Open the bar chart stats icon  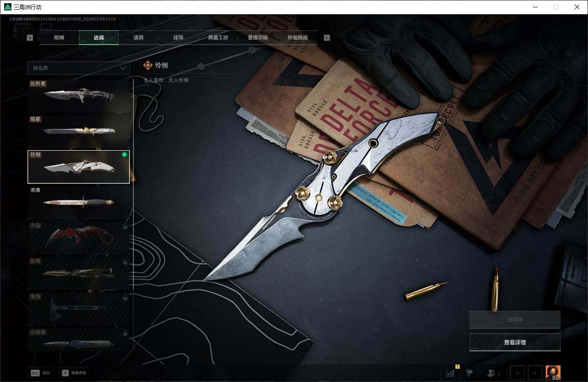pyautogui.click(x=450, y=373)
